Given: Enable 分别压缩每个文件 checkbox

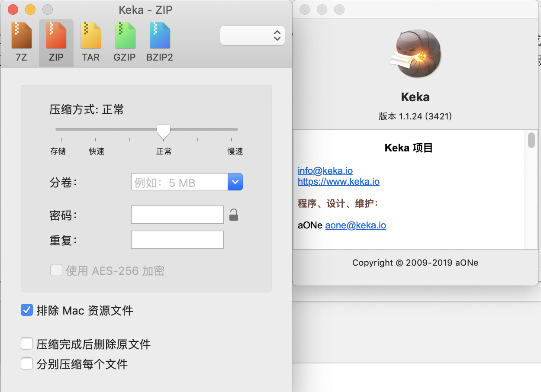Looking at the screenshot, I should 27,363.
